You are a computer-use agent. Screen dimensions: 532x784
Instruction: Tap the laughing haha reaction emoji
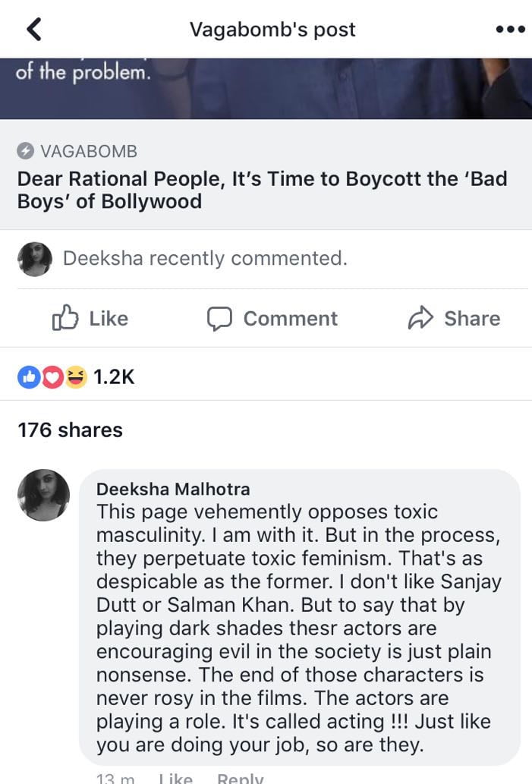point(75,376)
